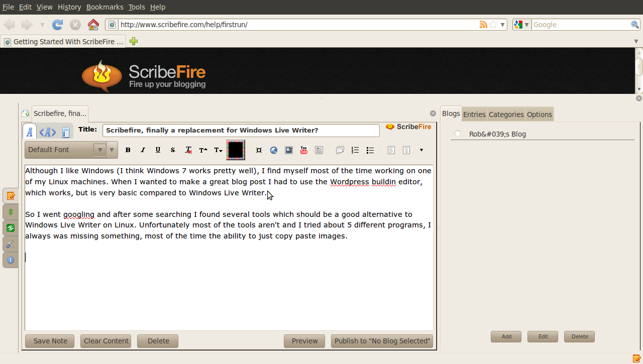Switch to the Options tab
The height and width of the screenshot is (364, 643).
point(540,114)
